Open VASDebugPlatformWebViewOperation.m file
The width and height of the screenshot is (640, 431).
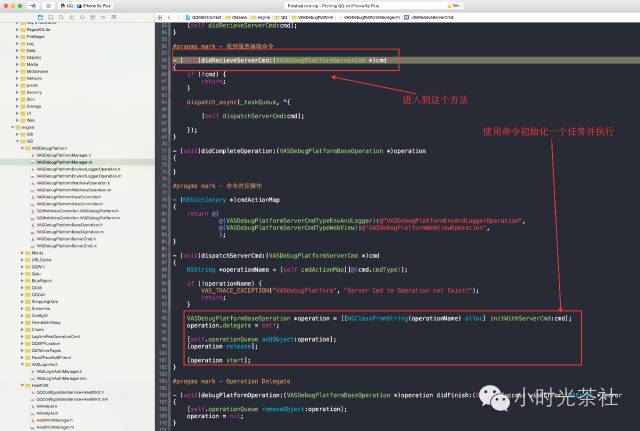tap(71, 190)
